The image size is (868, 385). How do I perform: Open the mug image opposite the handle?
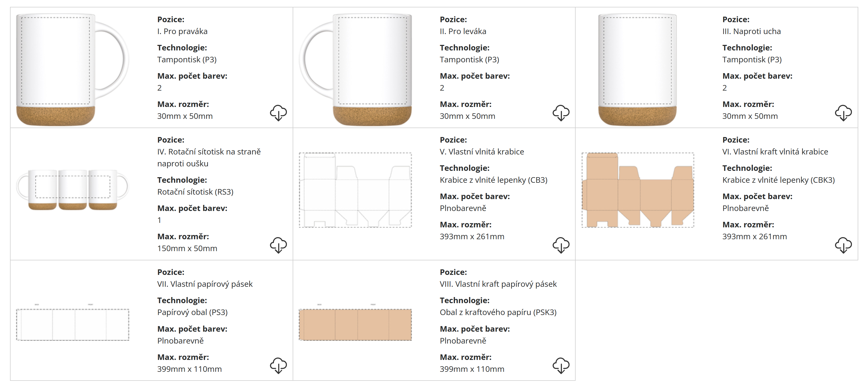637,69
